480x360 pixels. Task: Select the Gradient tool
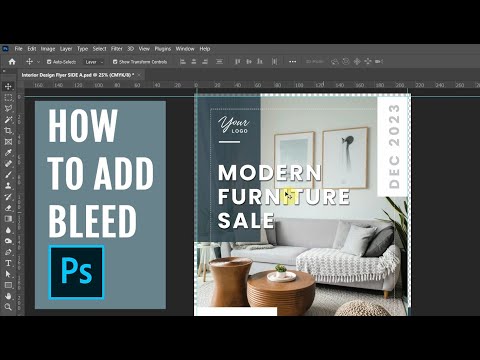tap(8, 219)
